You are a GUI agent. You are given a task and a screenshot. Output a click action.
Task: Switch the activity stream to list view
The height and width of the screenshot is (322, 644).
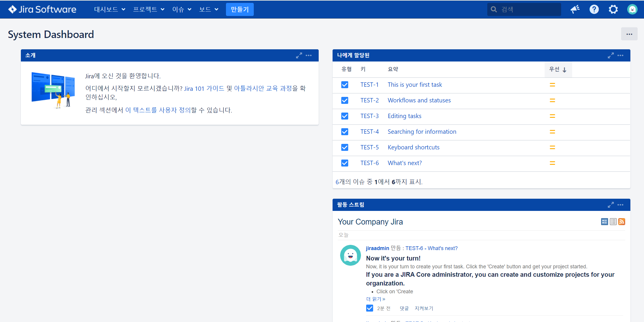613,222
